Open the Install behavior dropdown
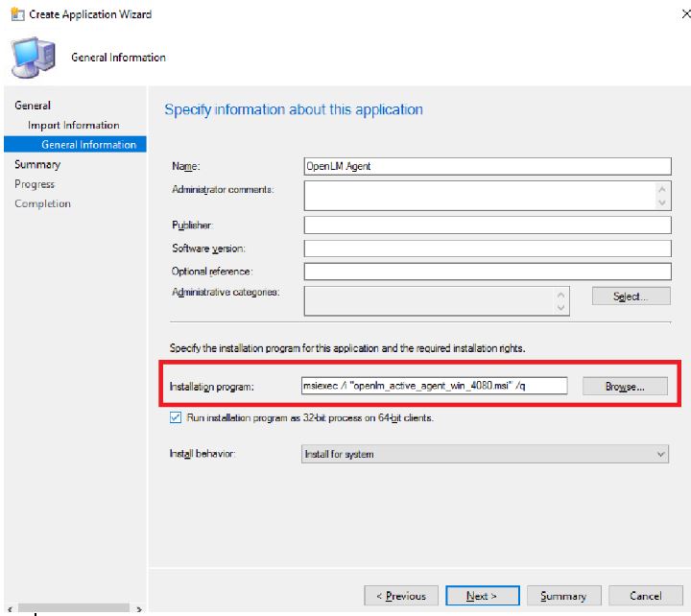 (486, 454)
